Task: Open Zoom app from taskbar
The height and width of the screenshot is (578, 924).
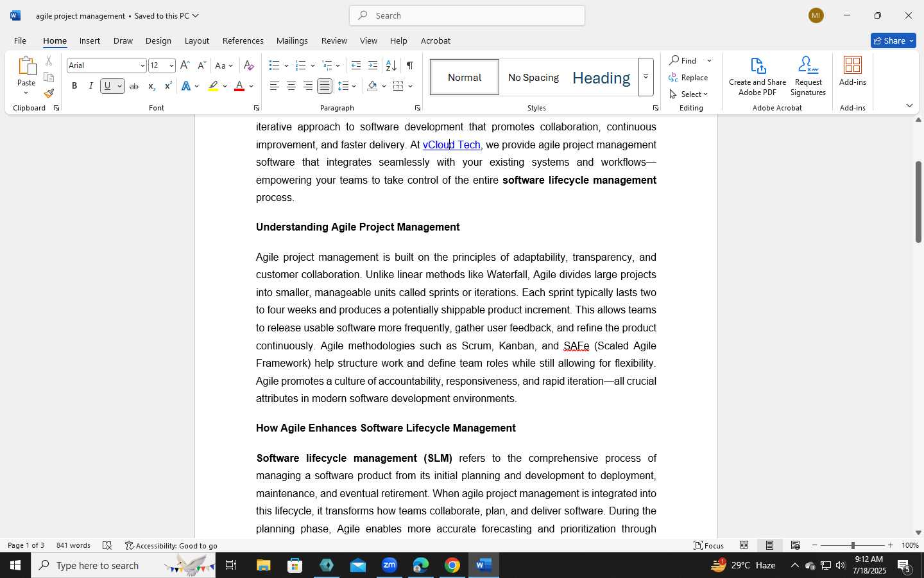Action: (x=389, y=565)
